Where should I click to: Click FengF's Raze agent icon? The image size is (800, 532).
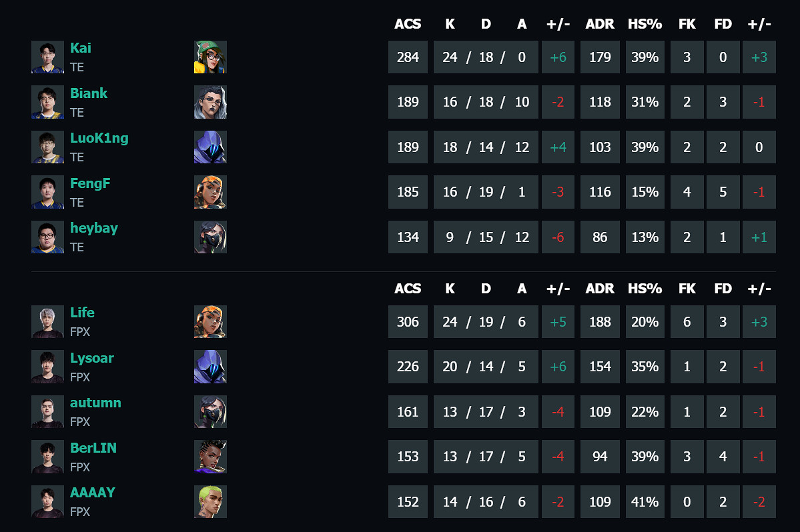click(210, 192)
